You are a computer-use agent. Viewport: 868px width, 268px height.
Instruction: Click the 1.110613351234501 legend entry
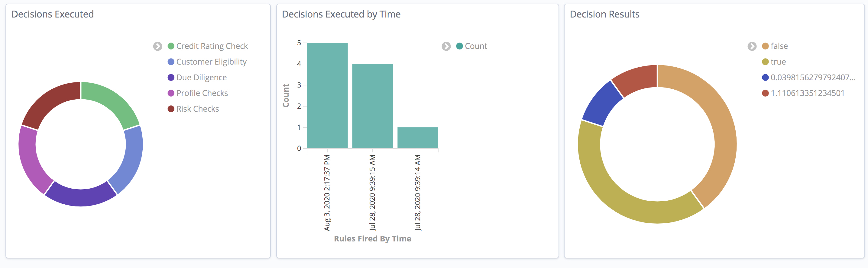coord(807,93)
